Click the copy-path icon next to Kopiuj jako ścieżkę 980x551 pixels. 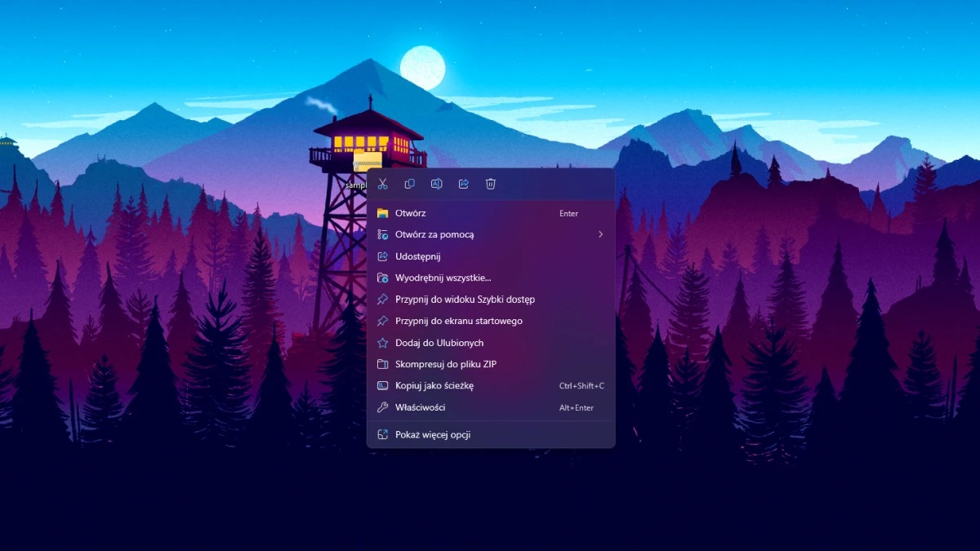point(383,385)
